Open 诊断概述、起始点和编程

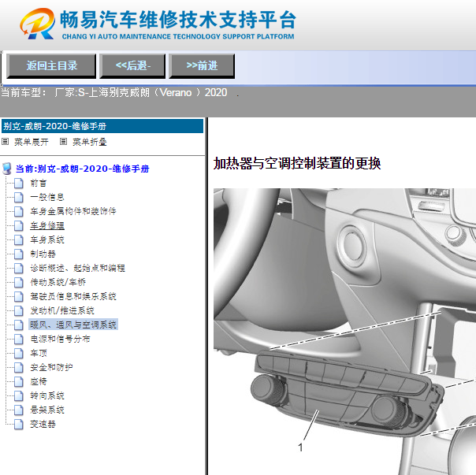tap(77, 268)
